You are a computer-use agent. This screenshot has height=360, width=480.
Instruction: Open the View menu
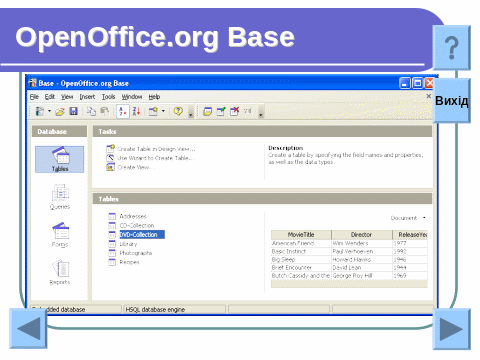(x=67, y=97)
